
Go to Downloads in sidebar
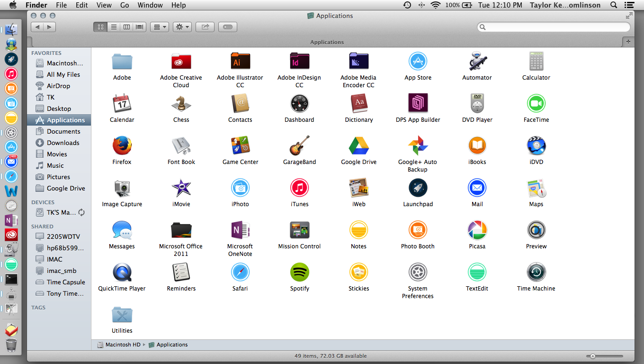(63, 143)
